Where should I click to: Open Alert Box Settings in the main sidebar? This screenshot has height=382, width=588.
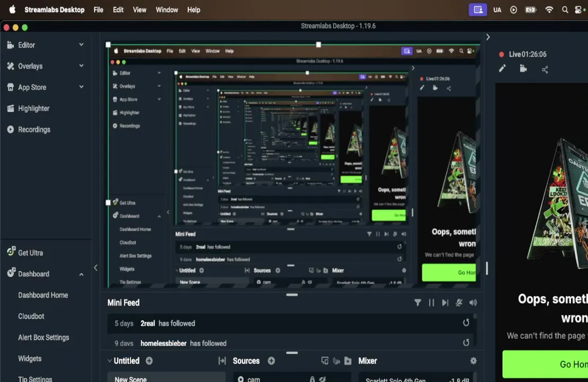[44, 337]
